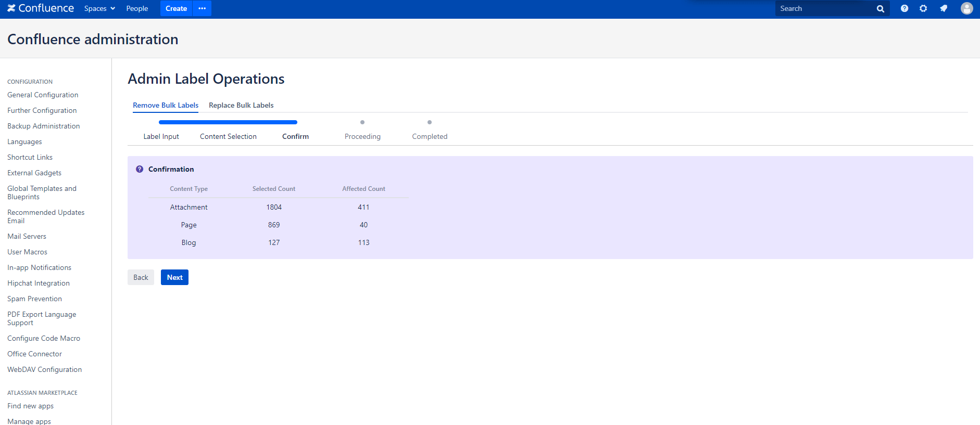Image resolution: width=980 pixels, height=425 pixels.
Task: Open the notifications icon in header
Action: [x=944, y=8]
